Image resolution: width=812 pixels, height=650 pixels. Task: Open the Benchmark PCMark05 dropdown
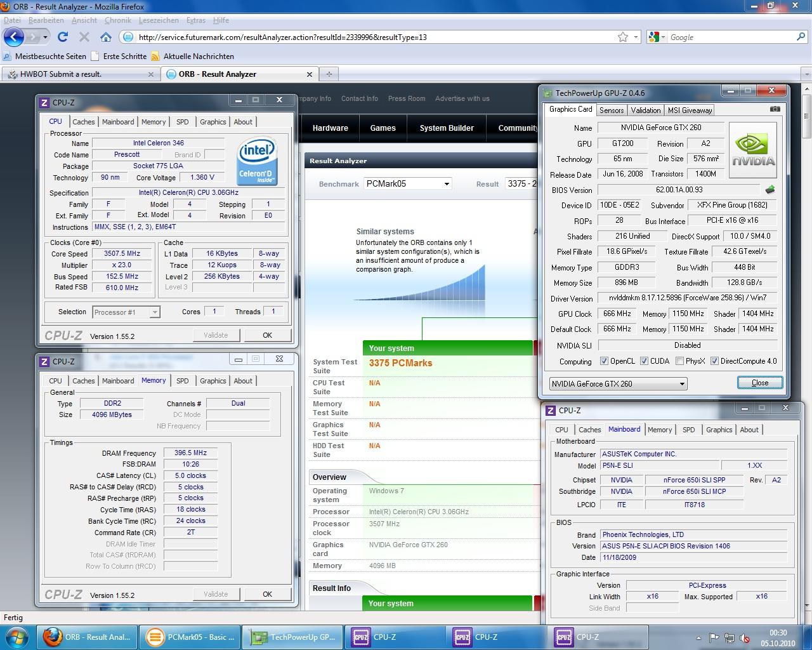point(408,183)
